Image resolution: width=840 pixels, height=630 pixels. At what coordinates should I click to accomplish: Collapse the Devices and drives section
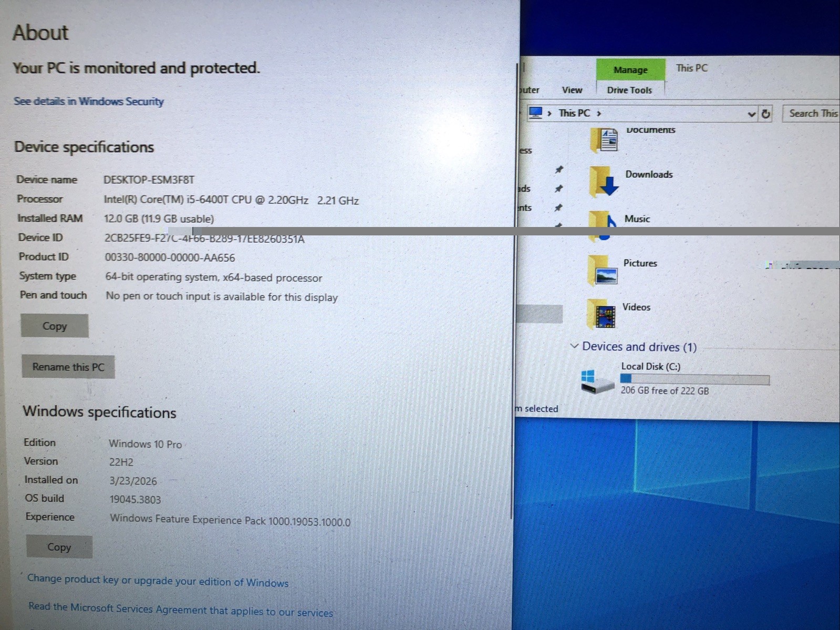(574, 346)
